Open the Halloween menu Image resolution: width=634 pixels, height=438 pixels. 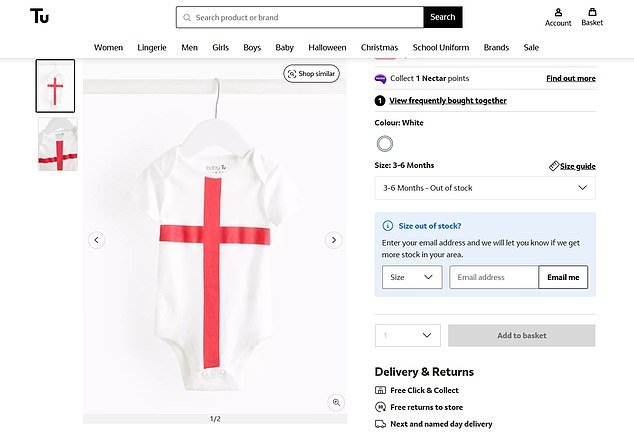tap(327, 47)
